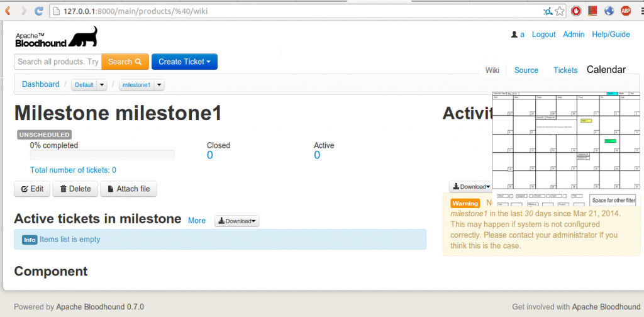
Task: Click the red book extension icon
Action: click(x=592, y=11)
